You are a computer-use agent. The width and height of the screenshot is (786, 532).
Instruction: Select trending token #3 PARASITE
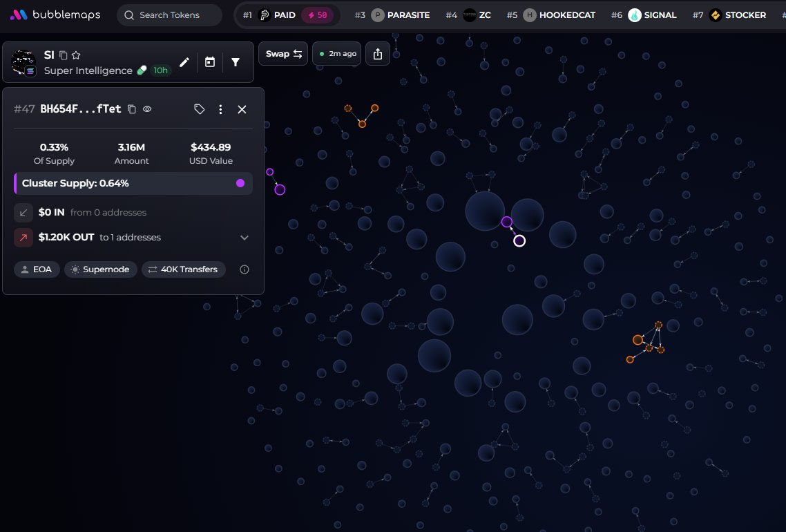click(392, 15)
